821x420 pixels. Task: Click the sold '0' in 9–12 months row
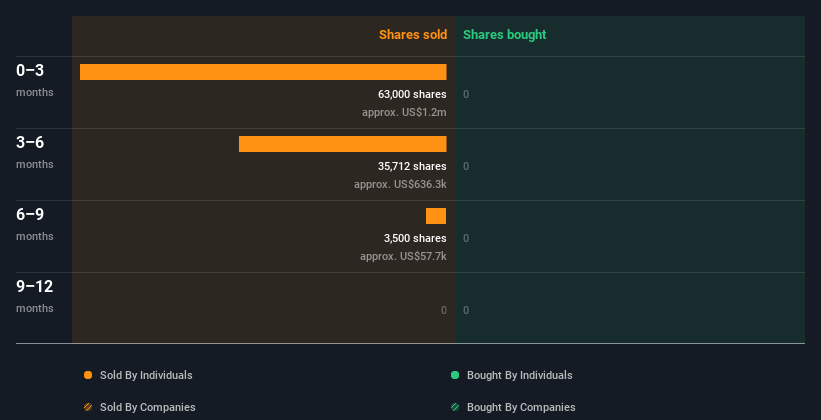[444, 310]
